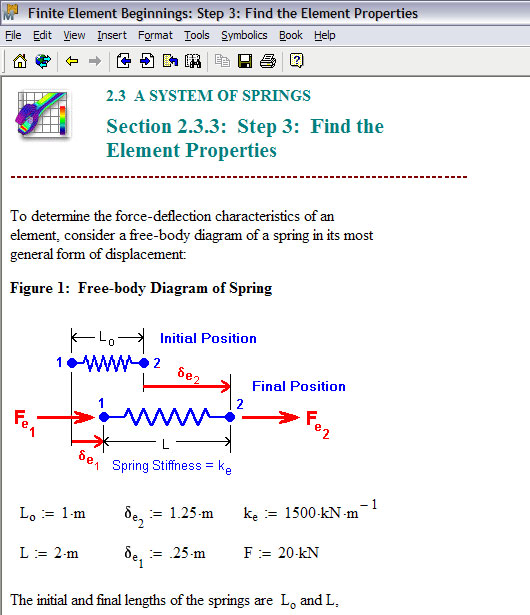Click the 'Section 2.3.3: Step 3' title
This screenshot has width=530, height=615.
(245, 138)
